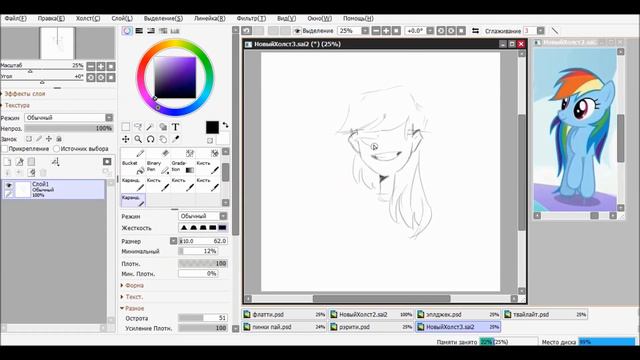Click the horizontal flip icon in toolbar
The width and height of the screenshot is (640, 360).
(x=476, y=31)
